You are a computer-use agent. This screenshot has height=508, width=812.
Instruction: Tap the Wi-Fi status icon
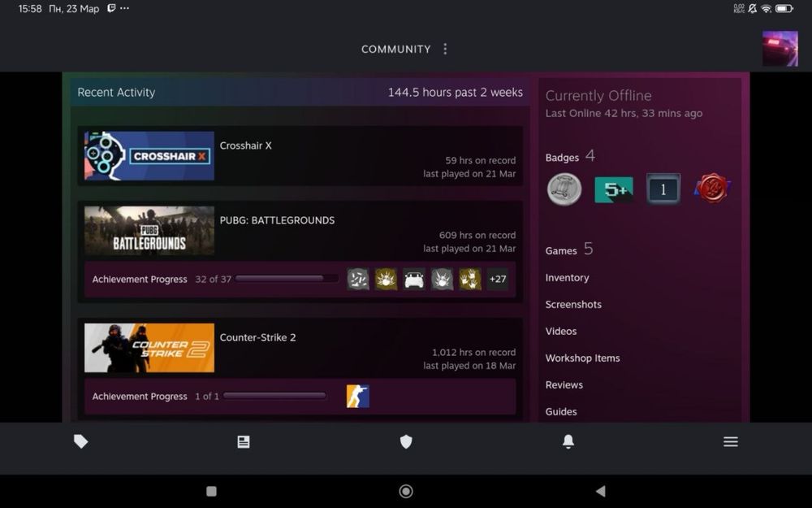click(767, 8)
